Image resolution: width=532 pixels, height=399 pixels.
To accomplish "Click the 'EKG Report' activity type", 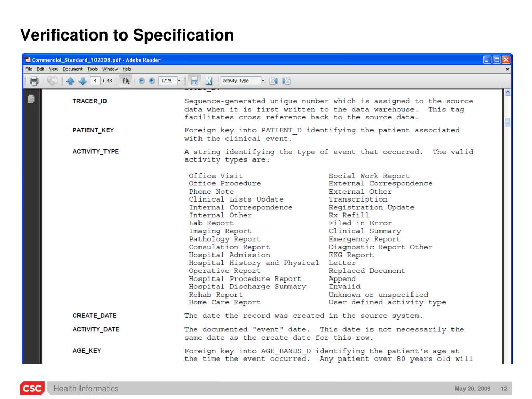I will [x=351, y=255].
